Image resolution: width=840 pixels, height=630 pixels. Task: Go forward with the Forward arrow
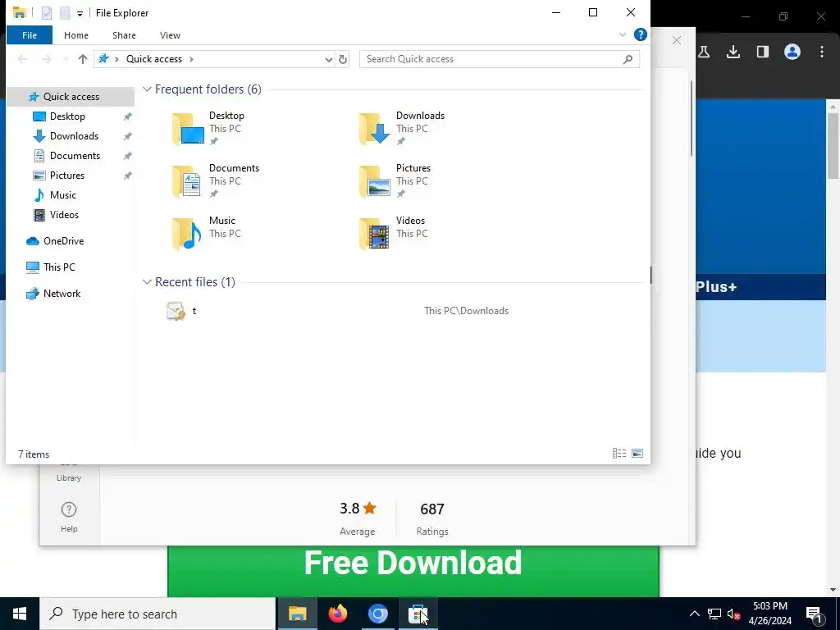pyautogui.click(x=47, y=59)
